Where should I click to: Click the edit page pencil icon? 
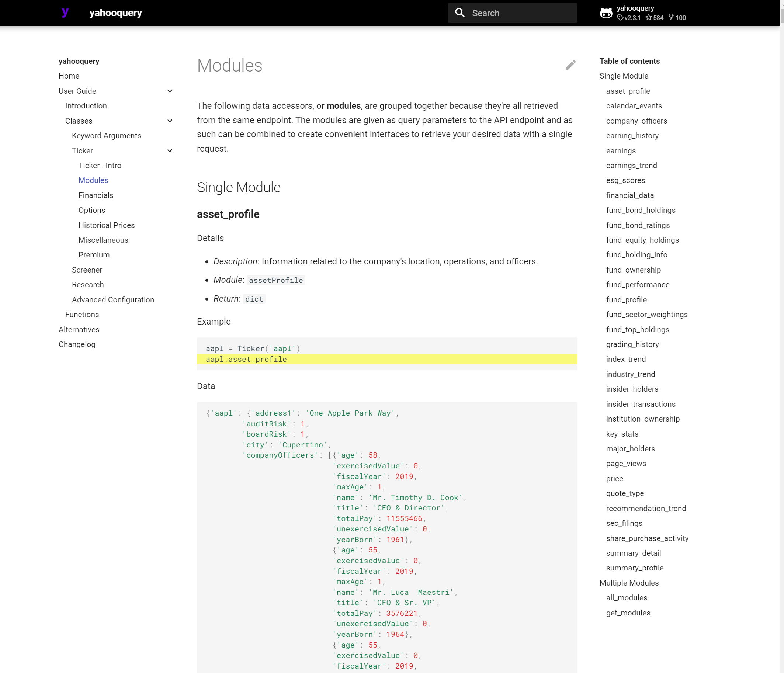click(x=570, y=65)
